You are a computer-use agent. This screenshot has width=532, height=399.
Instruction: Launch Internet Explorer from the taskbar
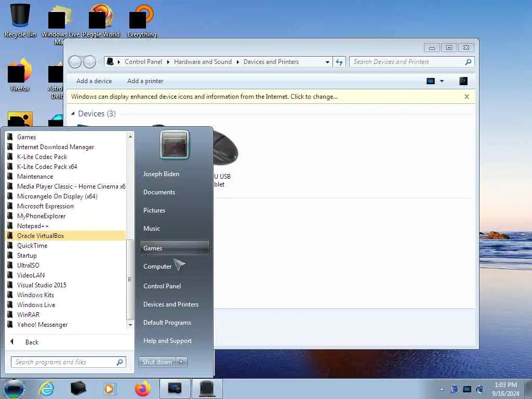coord(46,389)
